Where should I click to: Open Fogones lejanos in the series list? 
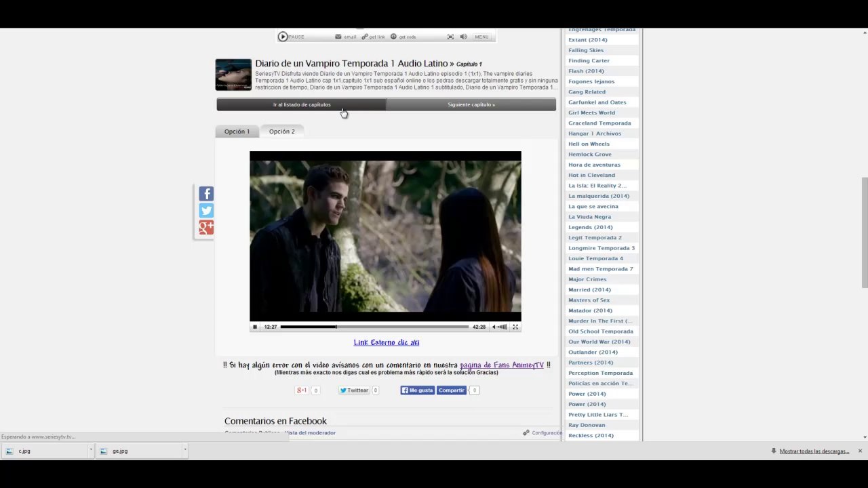(x=591, y=81)
